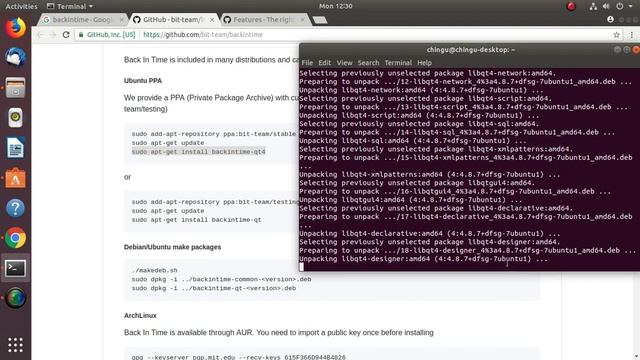This screenshot has height=360, width=640.
Task: Click the './makedeb.sh' code line
Action: coord(155,270)
